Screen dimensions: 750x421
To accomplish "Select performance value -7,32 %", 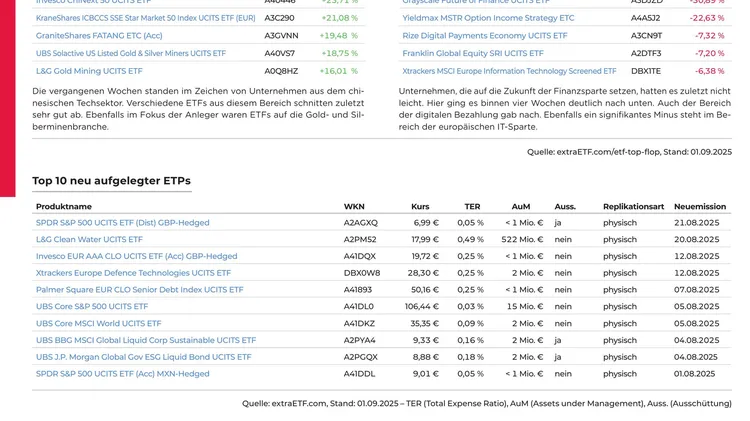I will (709, 36).
